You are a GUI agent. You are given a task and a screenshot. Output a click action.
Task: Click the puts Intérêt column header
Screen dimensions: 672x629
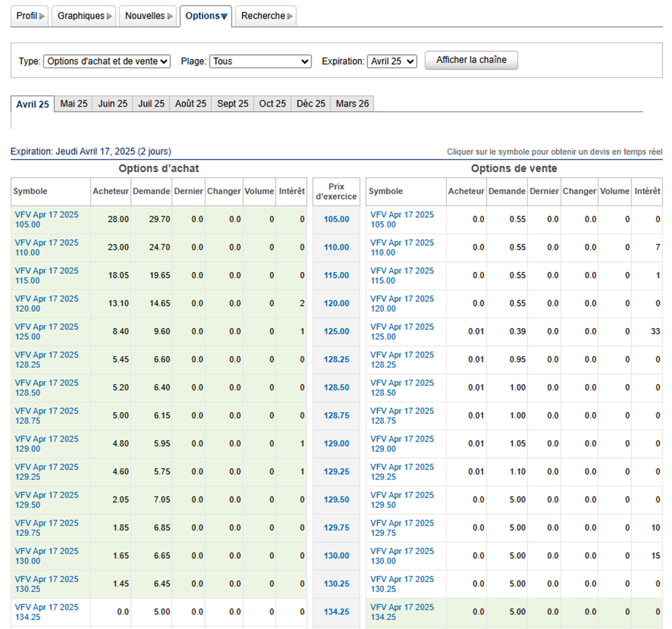pos(647,192)
